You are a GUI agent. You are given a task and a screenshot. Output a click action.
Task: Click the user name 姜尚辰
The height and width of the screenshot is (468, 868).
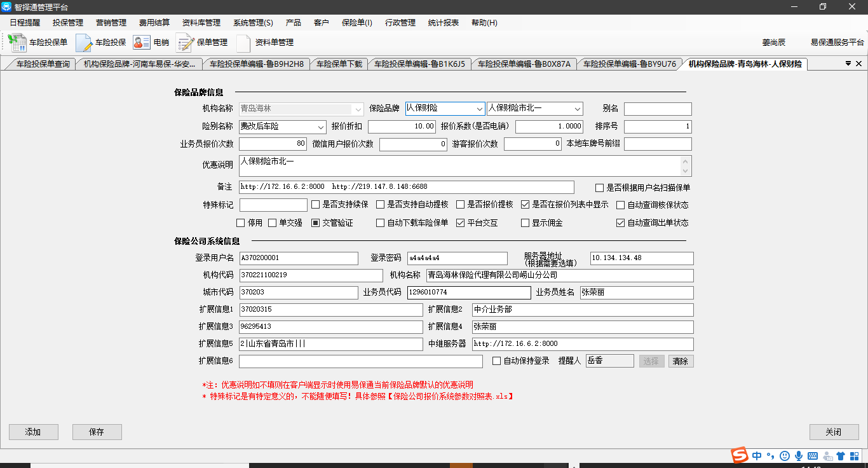point(774,43)
